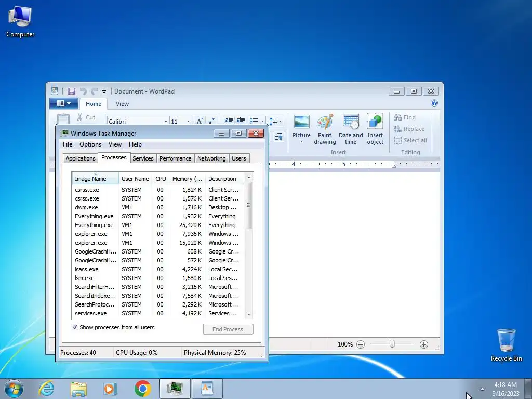Open the WordPad application menu button
The image size is (532, 399).
coord(64,103)
